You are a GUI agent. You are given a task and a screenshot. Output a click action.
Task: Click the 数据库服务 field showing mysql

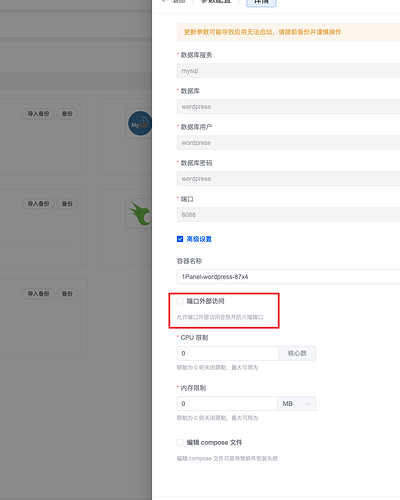click(x=288, y=71)
